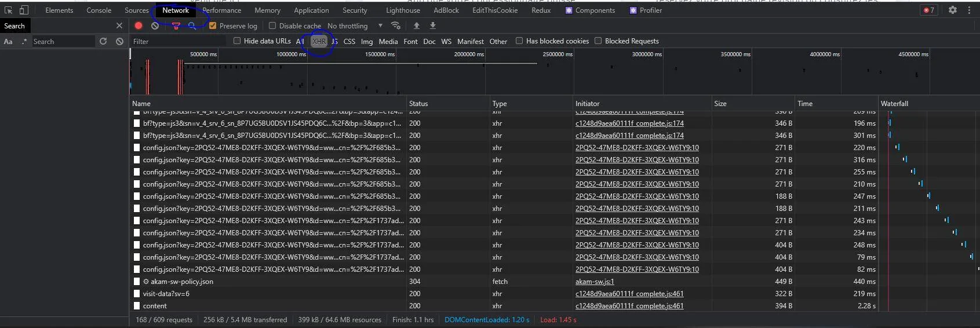Open complete.js:461 initiator in visit-data row
The image size is (980, 328).
point(629,294)
